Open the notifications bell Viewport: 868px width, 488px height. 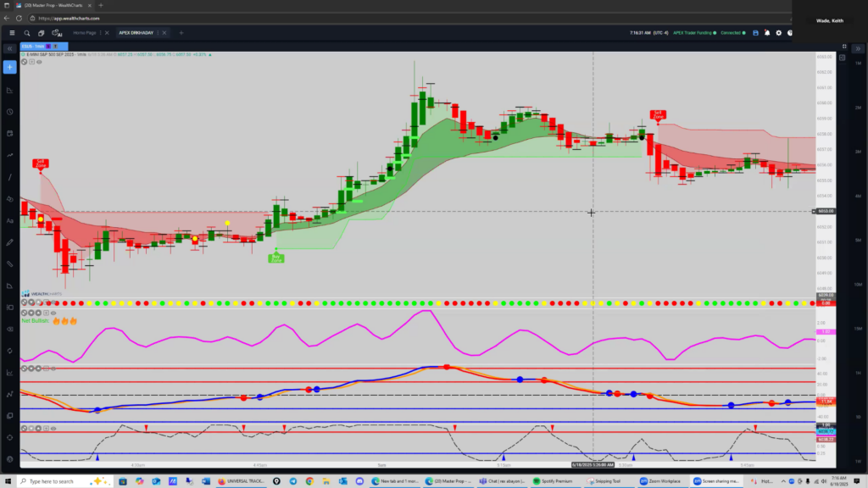tap(767, 33)
